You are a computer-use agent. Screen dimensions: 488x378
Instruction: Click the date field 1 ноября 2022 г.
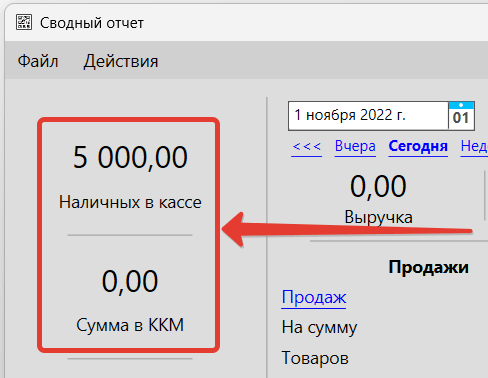pos(368,116)
